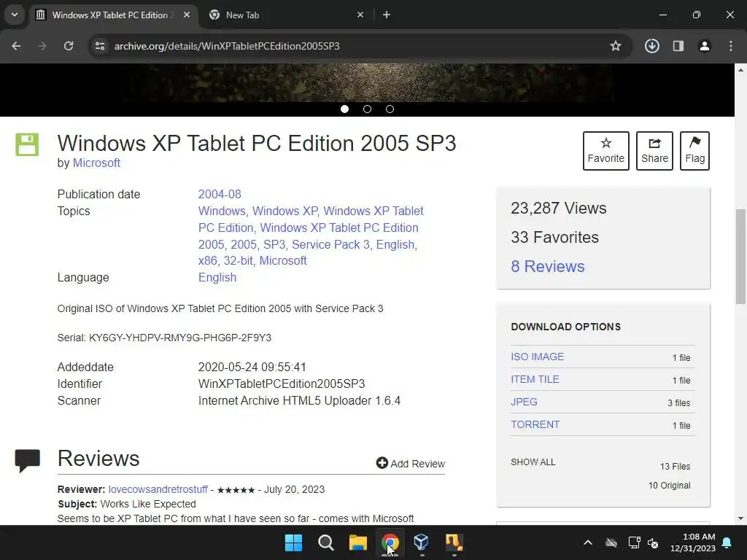Click the Add Review link
The height and width of the screenshot is (560, 747).
click(x=411, y=463)
